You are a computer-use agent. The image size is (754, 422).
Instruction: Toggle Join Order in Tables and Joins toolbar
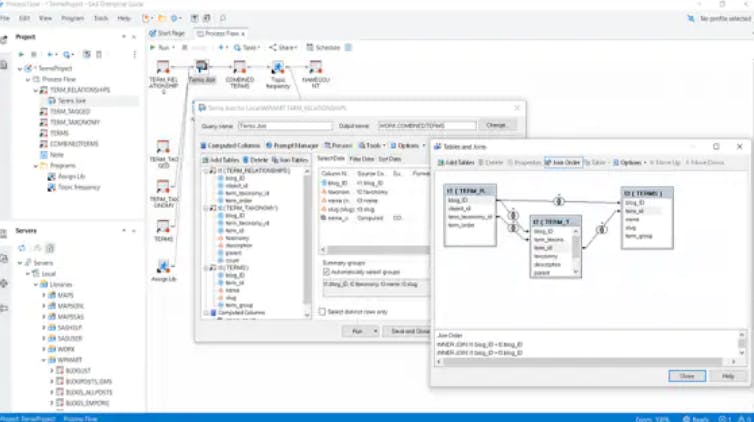click(563, 162)
